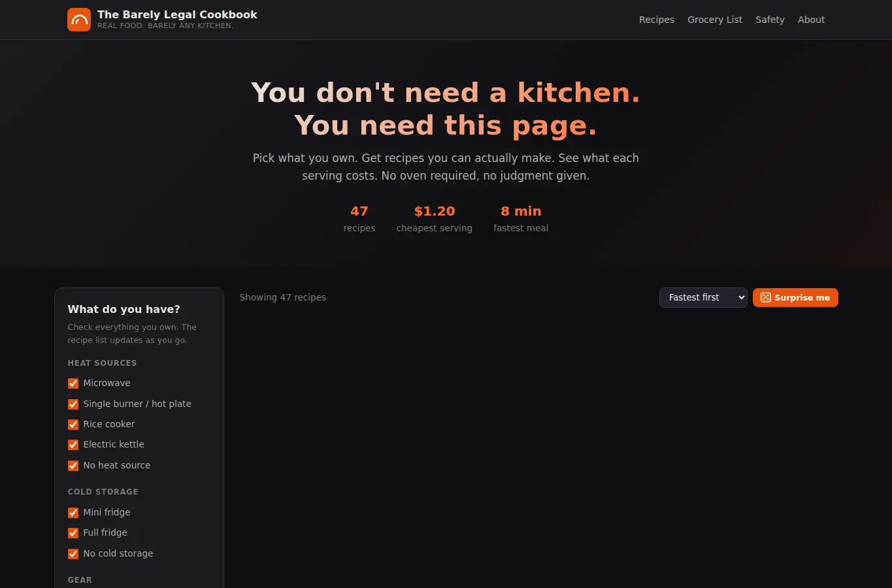892x588 pixels.
Task: Click the 'Showing 47 recipes' text
Action: click(x=282, y=297)
